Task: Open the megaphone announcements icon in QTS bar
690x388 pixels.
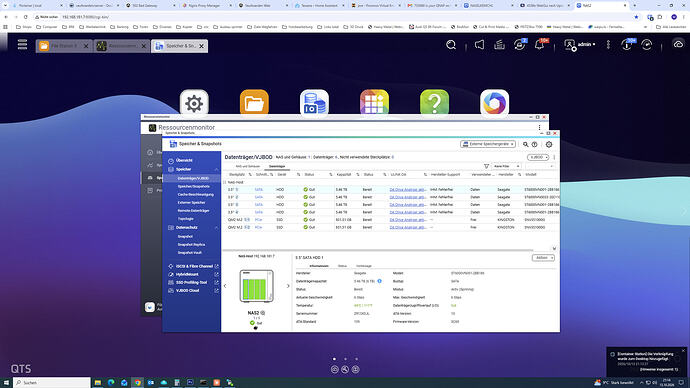Action: tap(479, 44)
